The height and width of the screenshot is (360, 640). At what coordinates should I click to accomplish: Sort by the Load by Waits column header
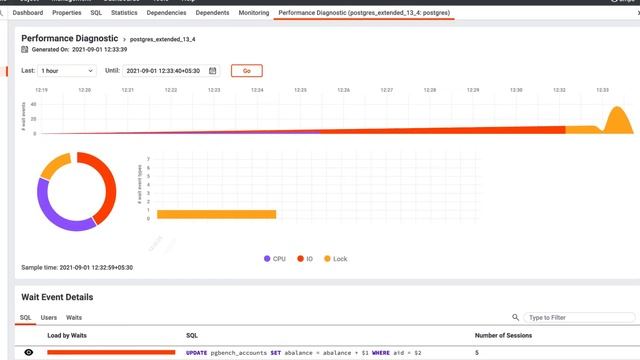point(67,335)
